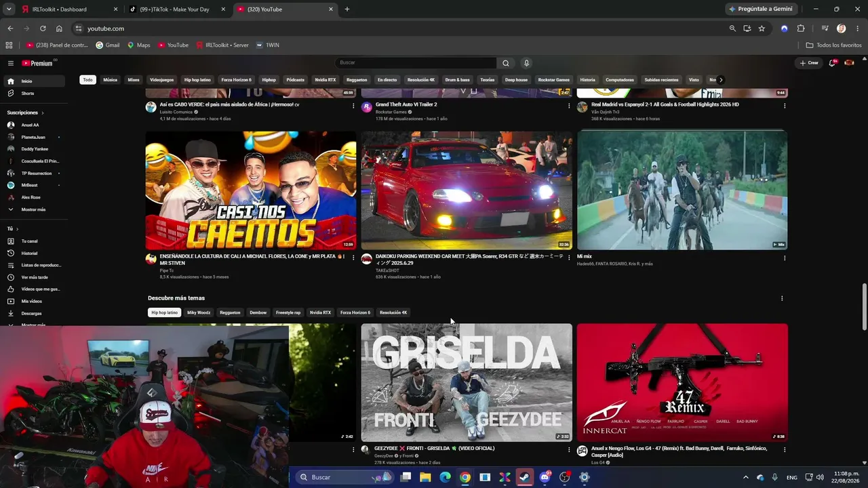The height and width of the screenshot is (488, 868).
Task: Open the YouTube guide hamburger menu
Action: click(x=11, y=63)
